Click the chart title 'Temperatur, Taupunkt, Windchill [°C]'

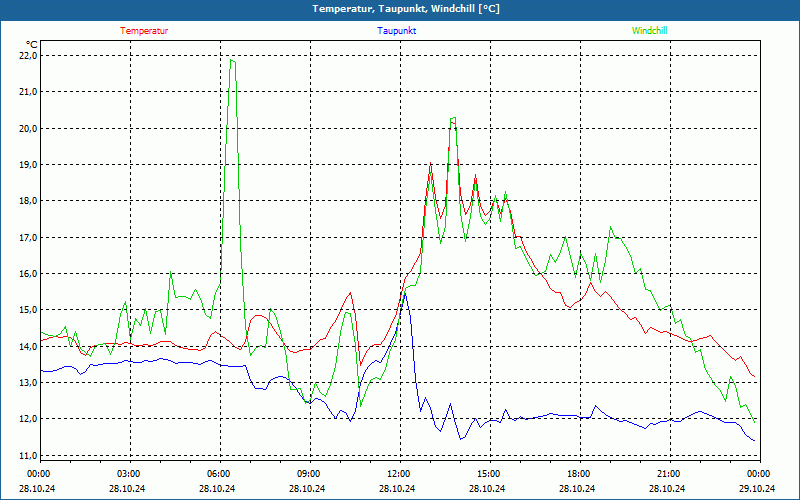click(406, 9)
